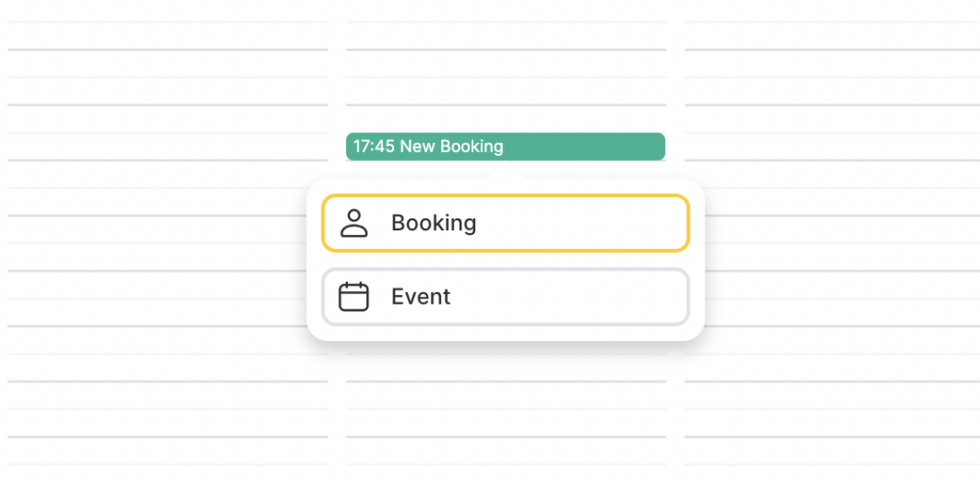980x483 pixels.
Task: Click the "Event" text label
Action: (420, 297)
